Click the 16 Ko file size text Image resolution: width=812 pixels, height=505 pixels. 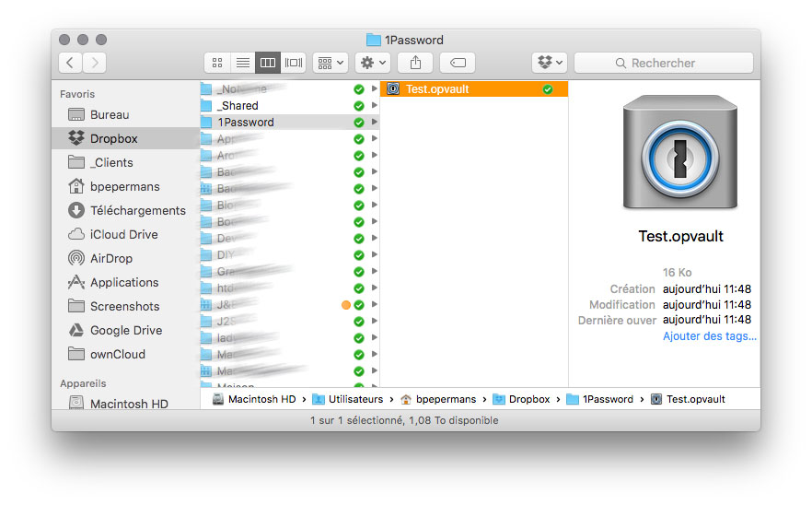pyautogui.click(x=678, y=272)
